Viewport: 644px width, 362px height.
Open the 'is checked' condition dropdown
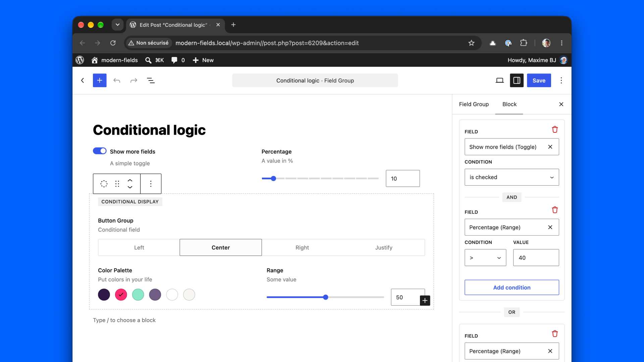(512, 177)
